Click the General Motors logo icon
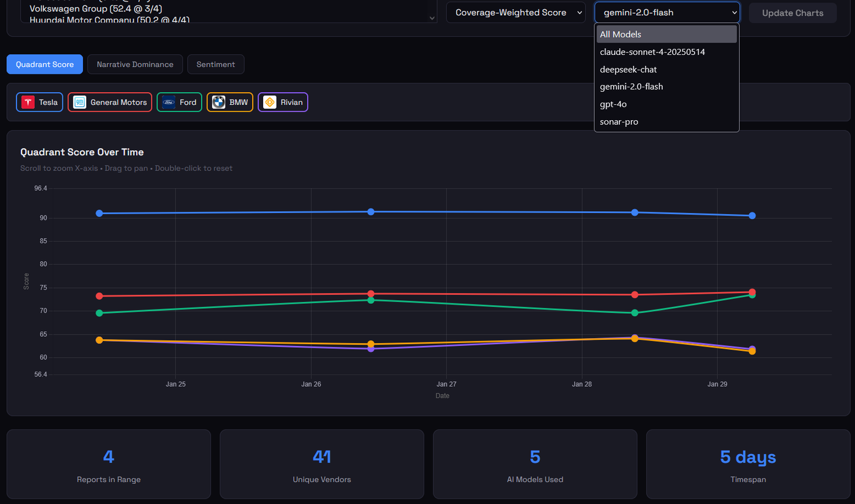Image resolution: width=855 pixels, height=504 pixels. coord(79,103)
